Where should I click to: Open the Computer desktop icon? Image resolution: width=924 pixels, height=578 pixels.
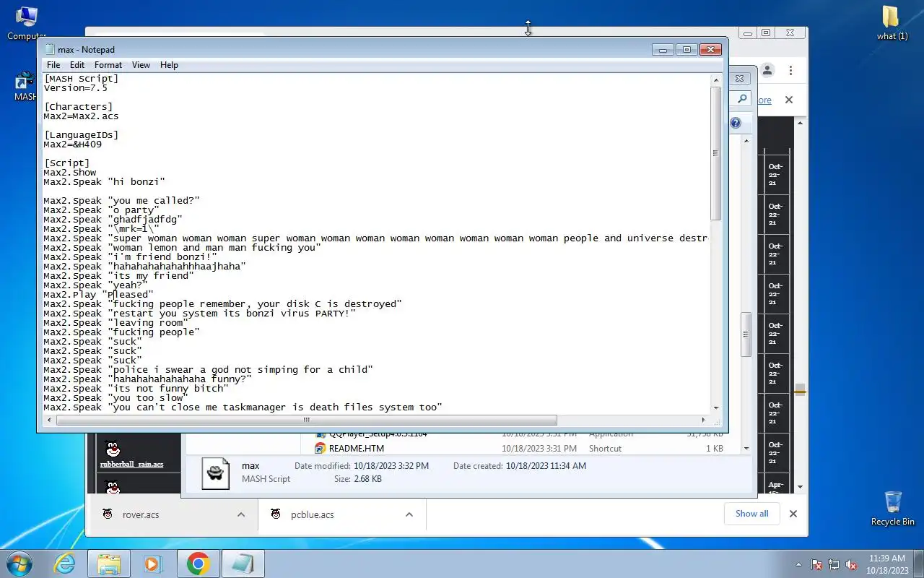26,22
